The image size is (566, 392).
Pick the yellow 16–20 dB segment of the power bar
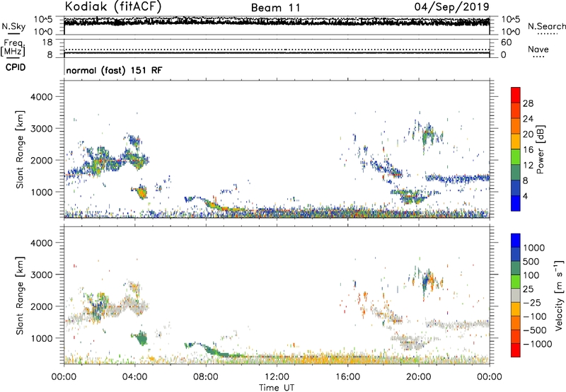pos(516,142)
